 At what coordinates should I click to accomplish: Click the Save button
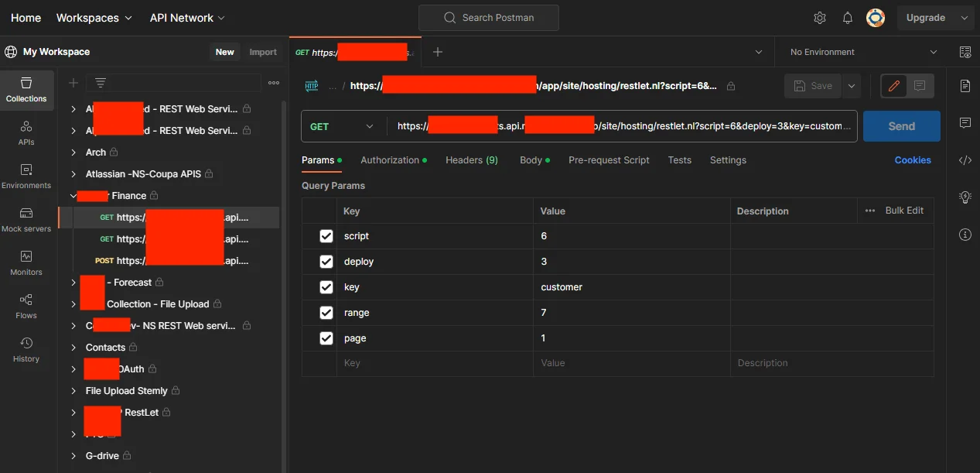[812, 86]
